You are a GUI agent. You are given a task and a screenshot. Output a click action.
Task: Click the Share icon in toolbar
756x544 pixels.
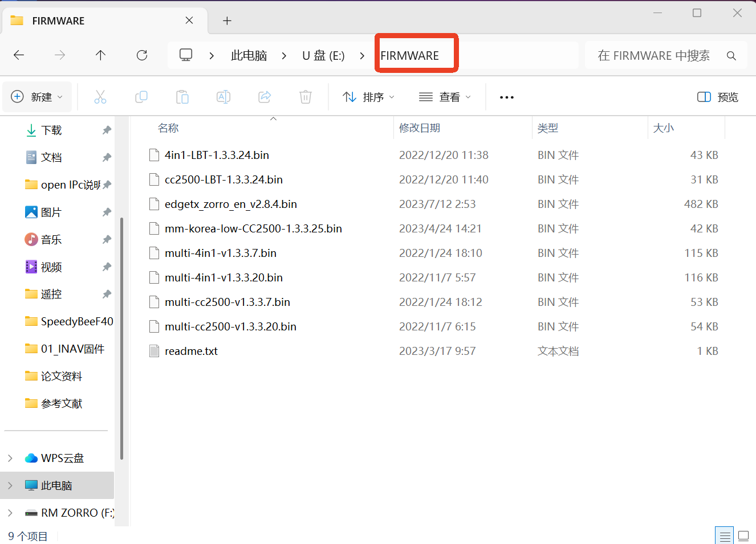pyautogui.click(x=265, y=97)
